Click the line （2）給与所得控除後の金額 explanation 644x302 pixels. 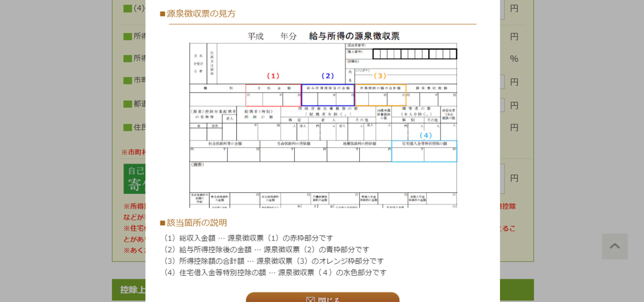266,250
